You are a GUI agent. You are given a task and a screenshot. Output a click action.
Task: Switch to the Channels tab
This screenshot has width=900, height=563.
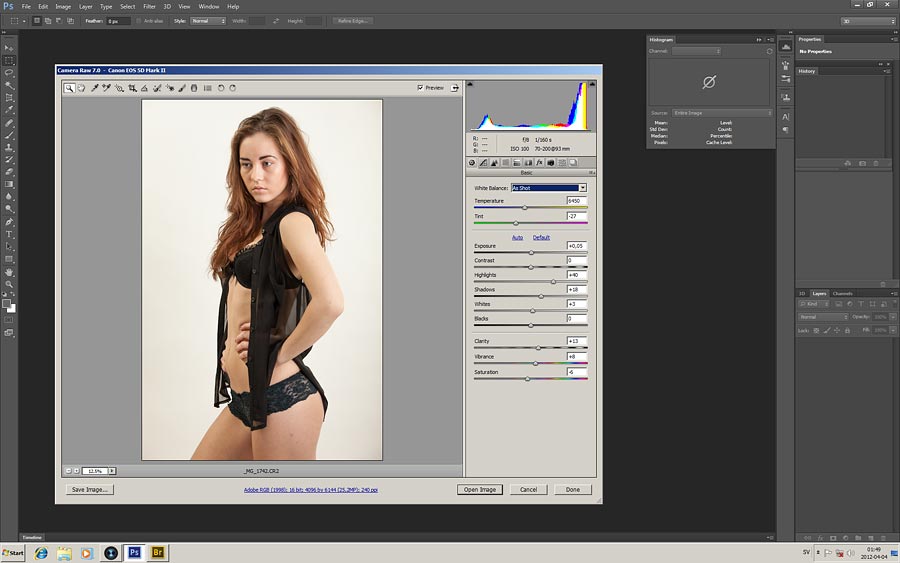(842, 293)
